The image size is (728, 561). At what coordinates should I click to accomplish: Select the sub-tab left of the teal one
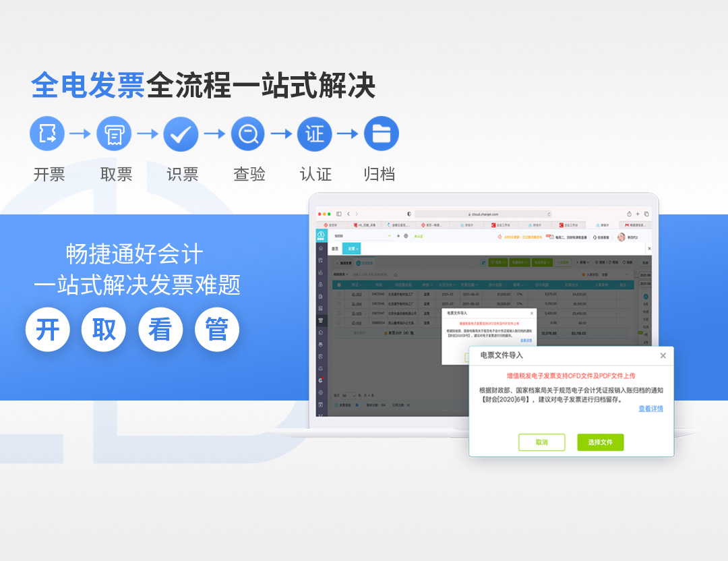click(x=344, y=263)
